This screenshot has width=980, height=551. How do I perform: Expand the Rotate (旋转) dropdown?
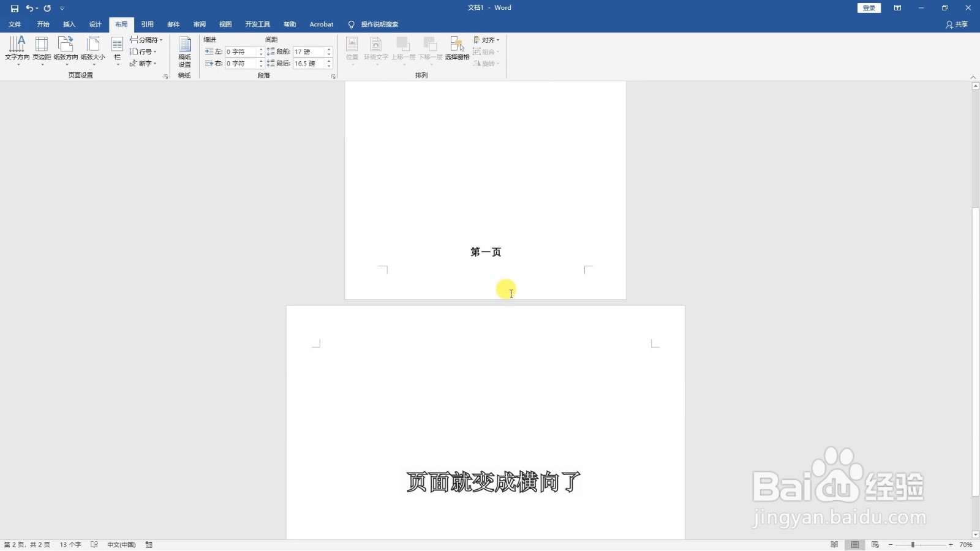click(x=486, y=63)
